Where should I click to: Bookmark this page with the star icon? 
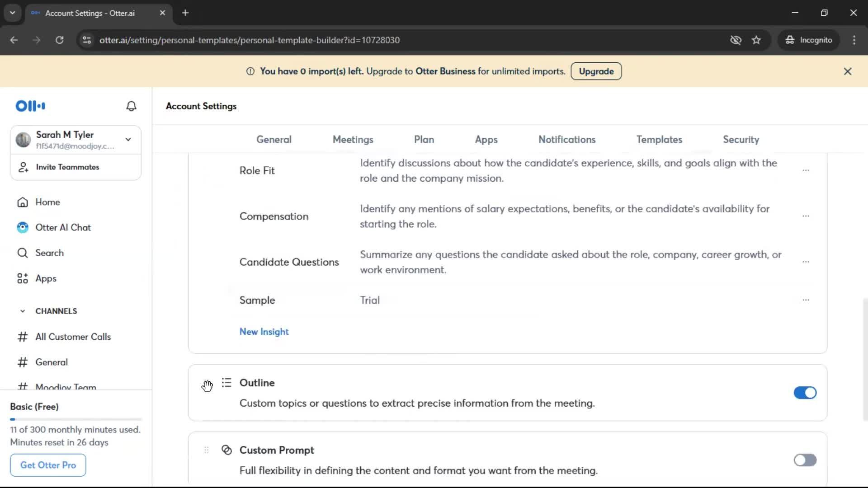pos(756,40)
